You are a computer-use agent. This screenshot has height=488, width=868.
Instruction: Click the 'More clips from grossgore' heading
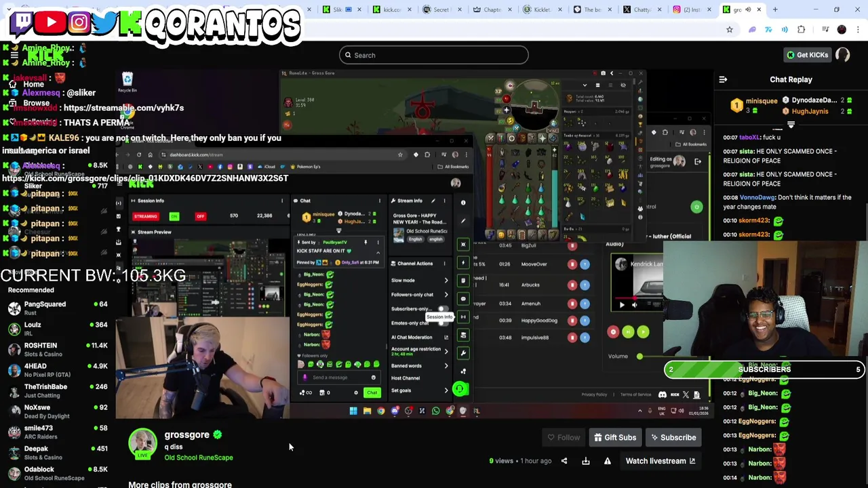point(180,484)
